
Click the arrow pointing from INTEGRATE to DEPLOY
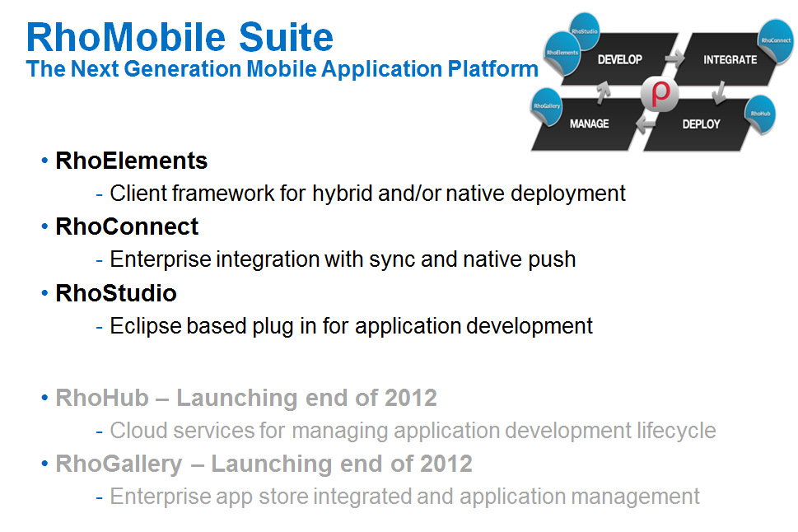pyautogui.click(x=720, y=93)
